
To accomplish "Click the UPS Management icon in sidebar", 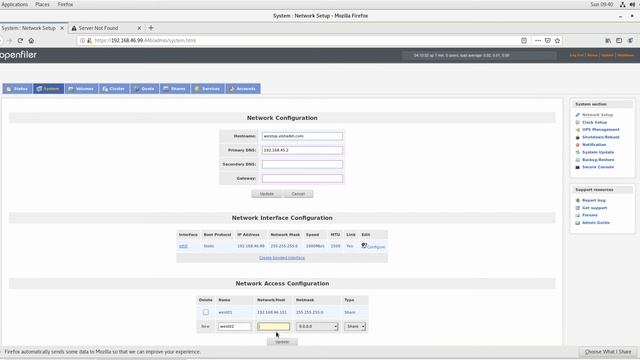I will pyautogui.click(x=578, y=130).
